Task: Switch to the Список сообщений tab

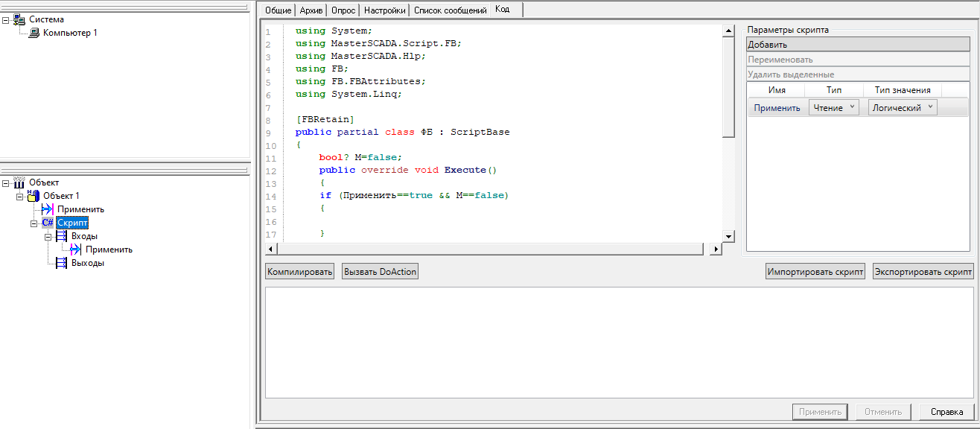Action: [450, 10]
